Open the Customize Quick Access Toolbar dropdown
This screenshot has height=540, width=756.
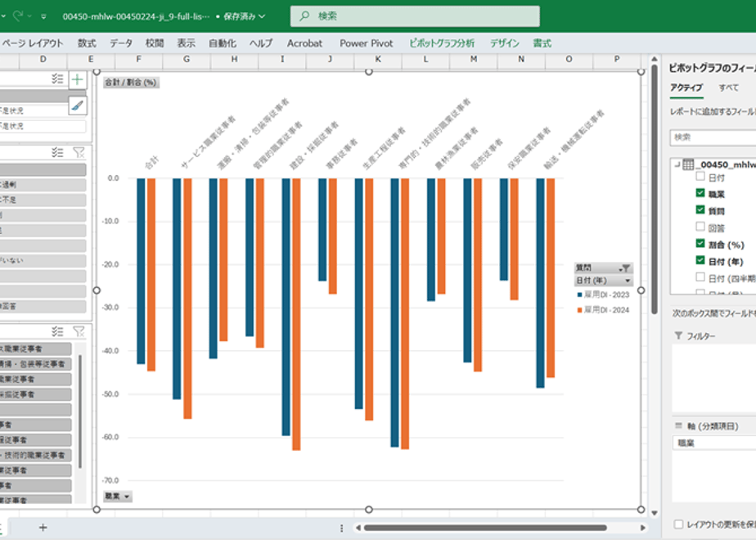pos(43,16)
